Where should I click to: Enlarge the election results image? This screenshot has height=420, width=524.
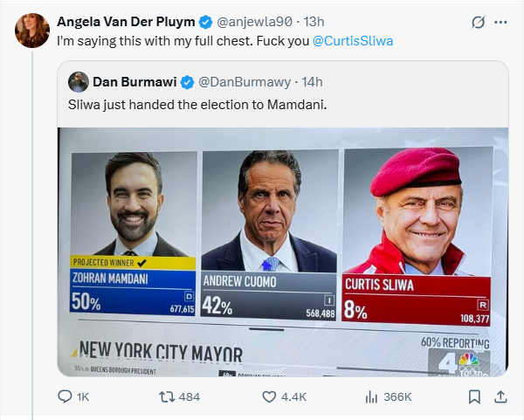[x=282, y=251]
